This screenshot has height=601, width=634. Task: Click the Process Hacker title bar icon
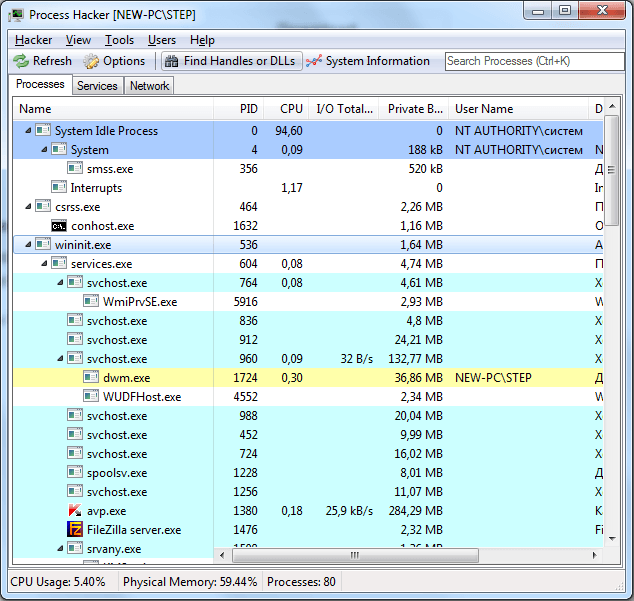(17, 15)
